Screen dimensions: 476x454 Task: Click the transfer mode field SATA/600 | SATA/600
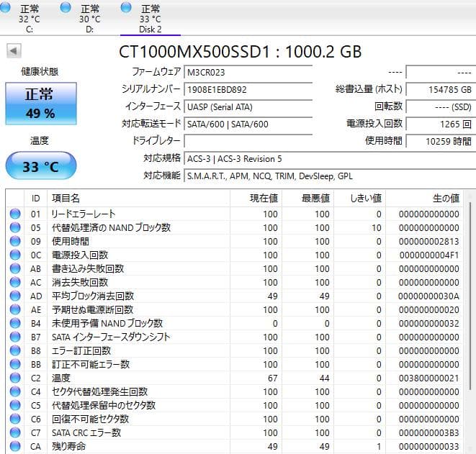[248, 124]
